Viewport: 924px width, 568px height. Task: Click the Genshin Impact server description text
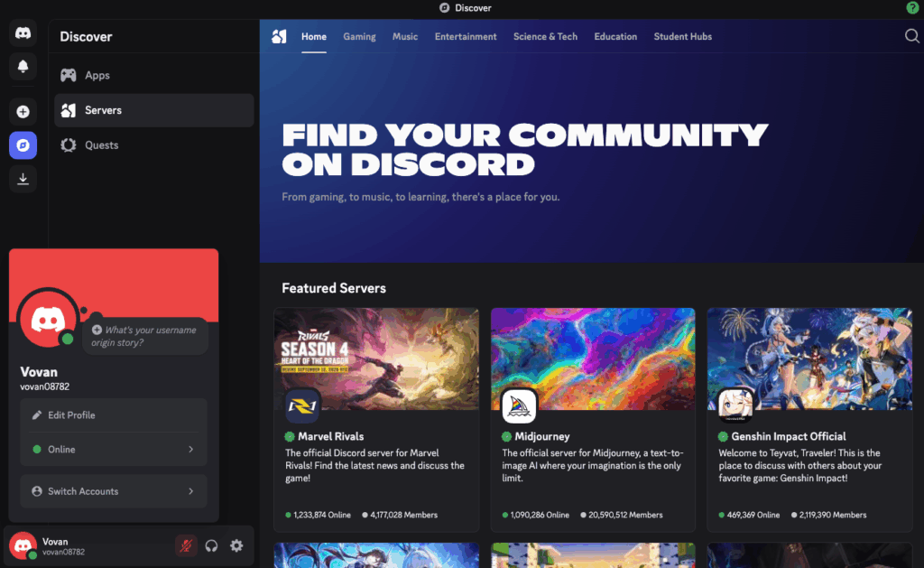pyautogui.click(x=800, y=465)
